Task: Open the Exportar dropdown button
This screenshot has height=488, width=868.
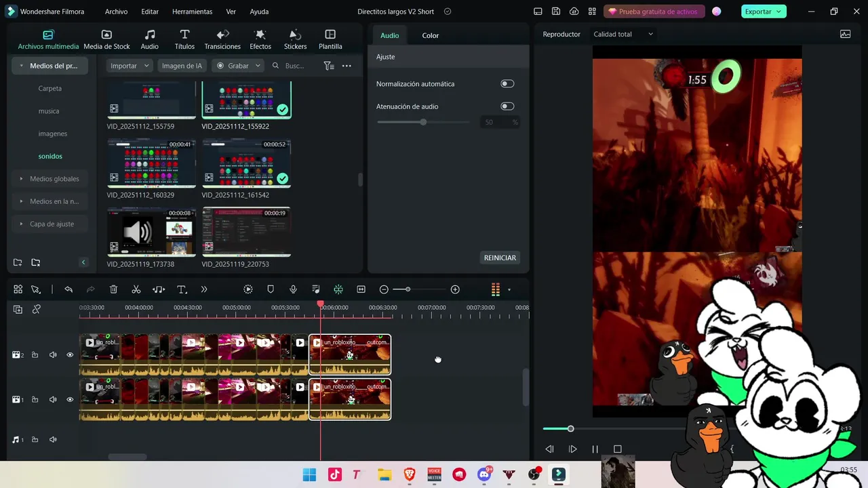Action: [x=763, y=12]
